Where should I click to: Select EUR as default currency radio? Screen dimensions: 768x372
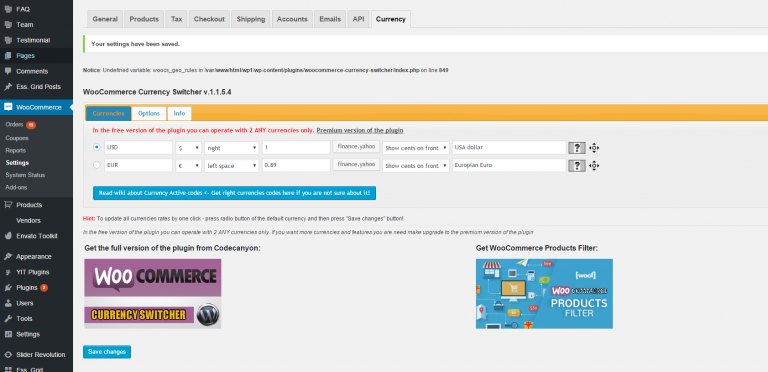(x=96, y=165)
